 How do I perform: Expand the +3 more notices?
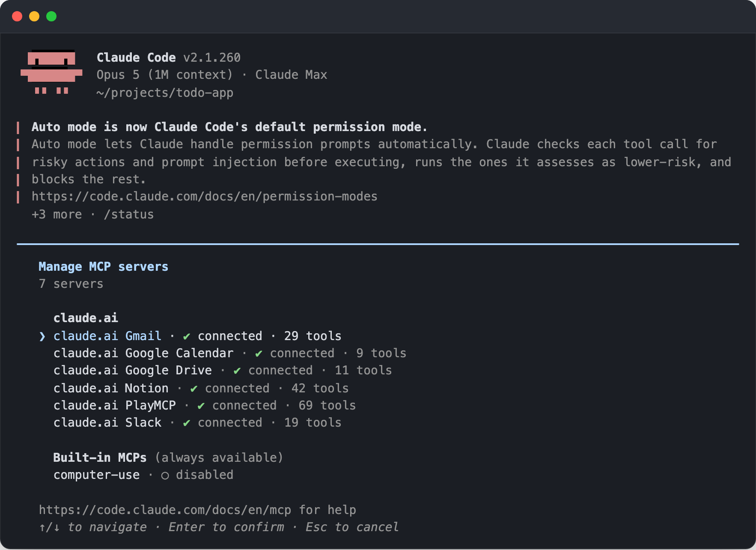coord(57,214)
